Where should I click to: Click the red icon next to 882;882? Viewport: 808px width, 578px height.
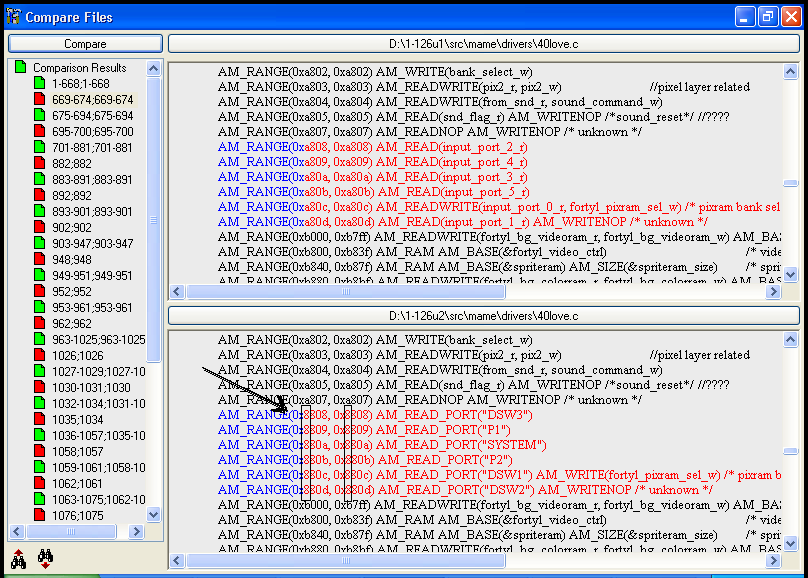(x=40, y=164)
